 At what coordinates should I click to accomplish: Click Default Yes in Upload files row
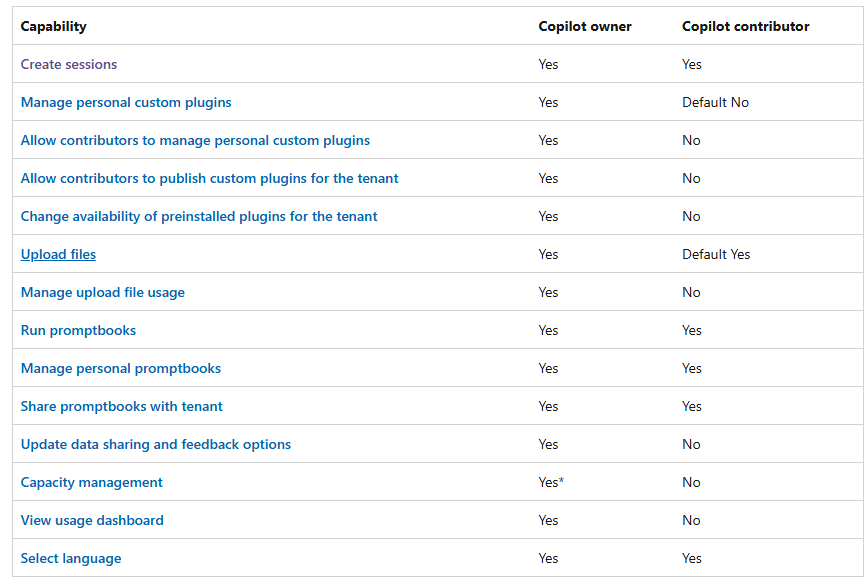point(716,254)
